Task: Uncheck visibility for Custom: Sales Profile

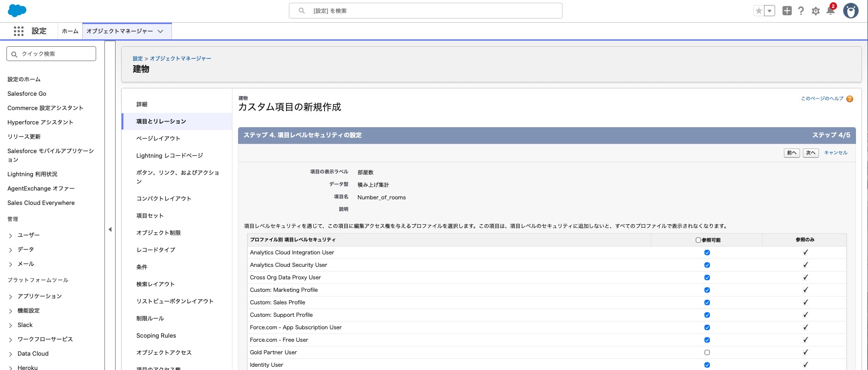Action: pyautogui.click(x=707, y=302)
